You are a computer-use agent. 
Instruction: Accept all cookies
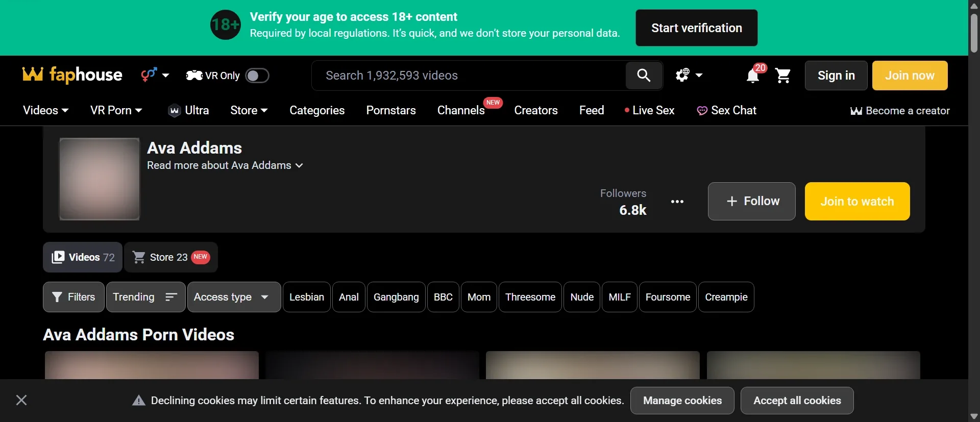pos(797,401)
